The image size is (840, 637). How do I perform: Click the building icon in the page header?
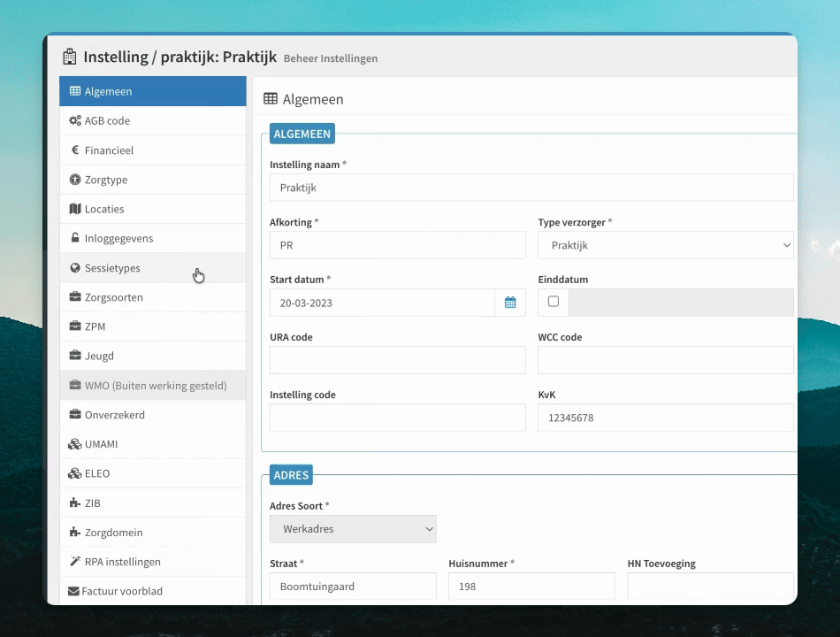(70, 57)
